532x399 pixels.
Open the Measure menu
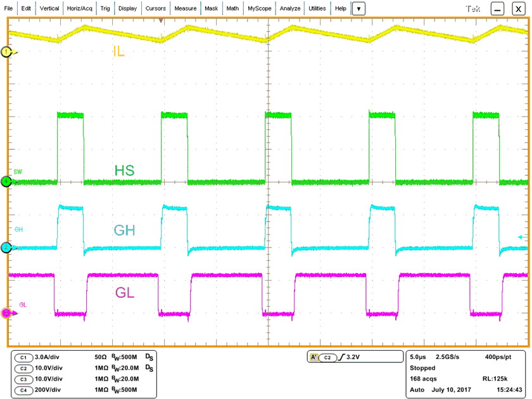point(186,8)
